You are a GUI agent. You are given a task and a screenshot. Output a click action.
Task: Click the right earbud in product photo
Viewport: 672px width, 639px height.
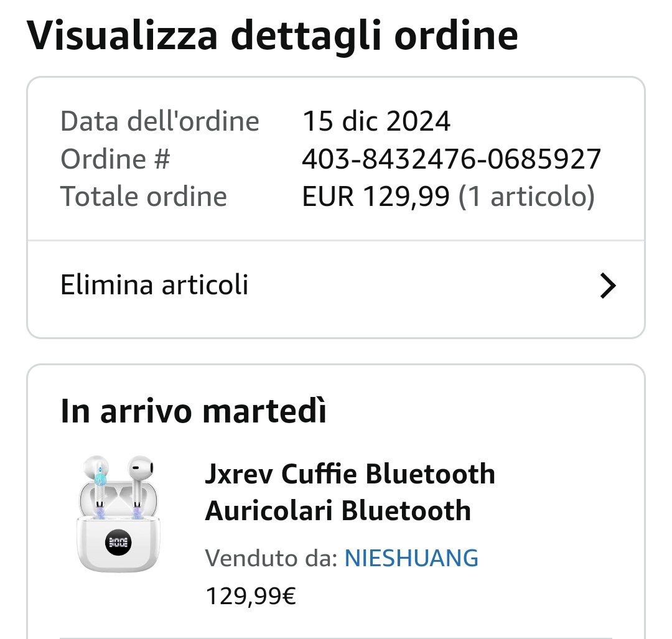click(x=140, y=485)
